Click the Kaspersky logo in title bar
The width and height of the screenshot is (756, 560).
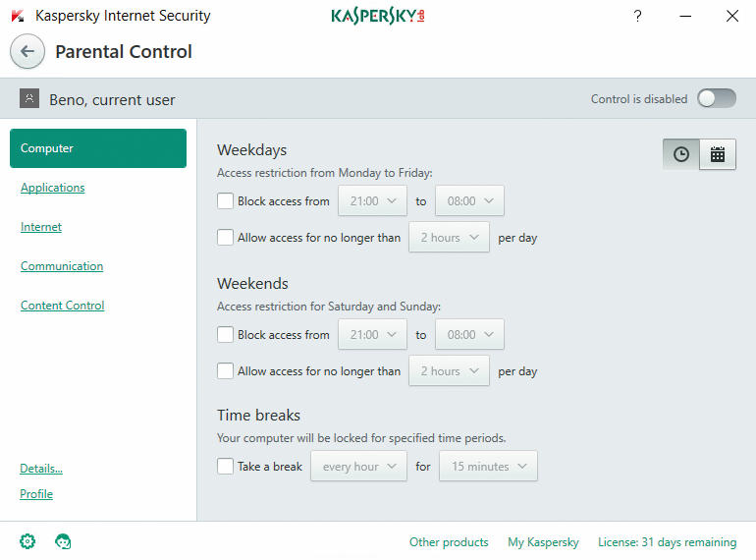tap(378, 16)
